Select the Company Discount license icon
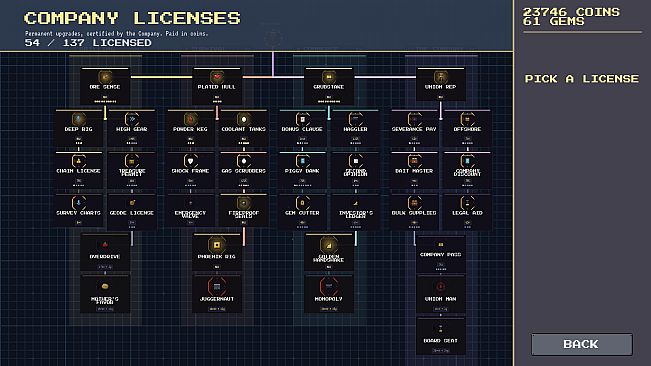The image size is (651, 366). 467,161
